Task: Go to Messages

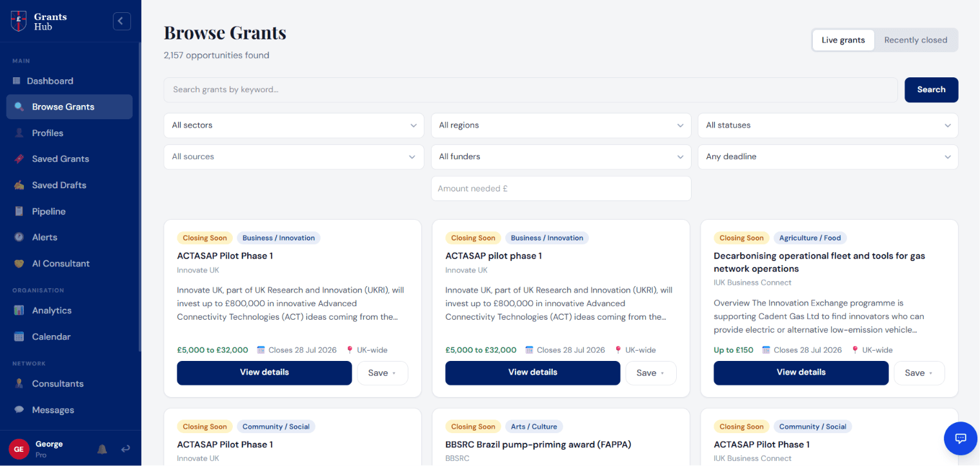Action: tap(70, 410)
